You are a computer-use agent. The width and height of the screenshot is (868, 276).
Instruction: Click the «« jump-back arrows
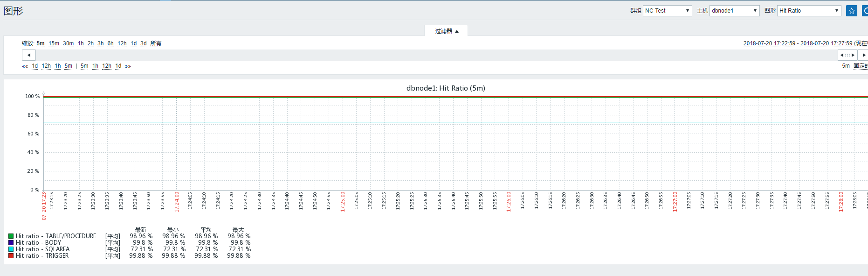click(x=25, y=66)
